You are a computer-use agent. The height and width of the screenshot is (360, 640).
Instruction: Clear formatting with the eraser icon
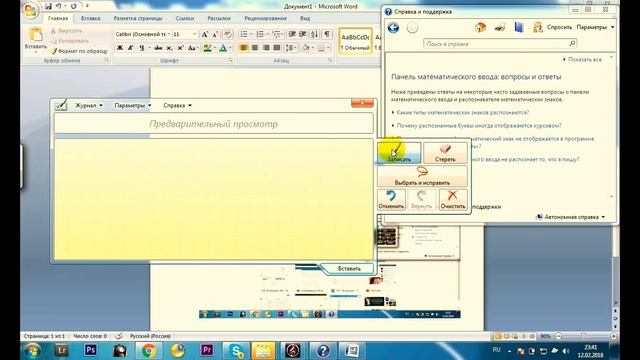(228, 35)
